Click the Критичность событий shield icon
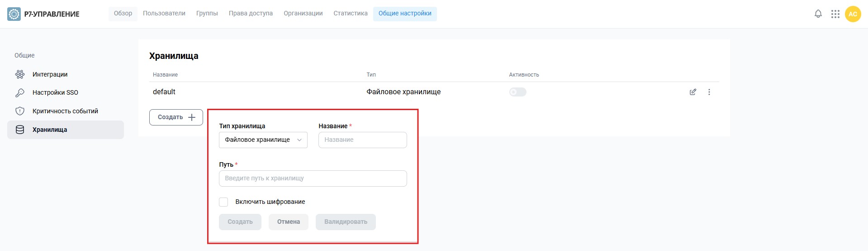This screenshot has width=868, height=251. click(20, 111)
